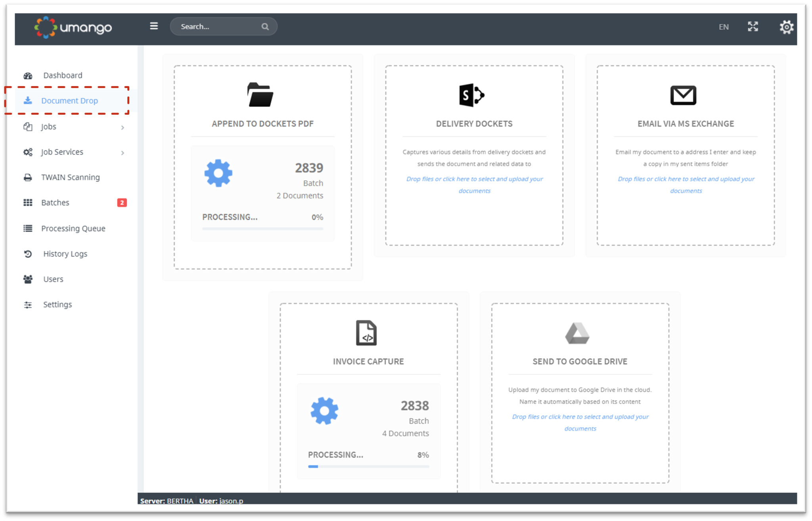Toggle fullscreen mode with the expand icon
812x521 pixels.
tap(753, 27)
